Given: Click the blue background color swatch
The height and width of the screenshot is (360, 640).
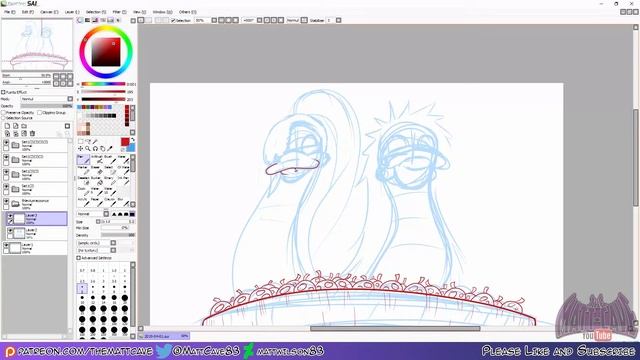Looking at the screenshot, I should pos(131,147).
